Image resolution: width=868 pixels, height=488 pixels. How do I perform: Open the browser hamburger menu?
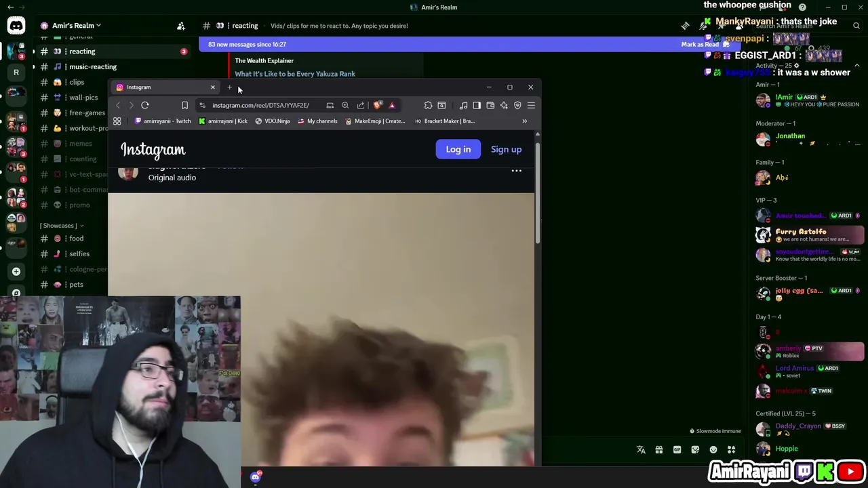[x=531, y=105]
